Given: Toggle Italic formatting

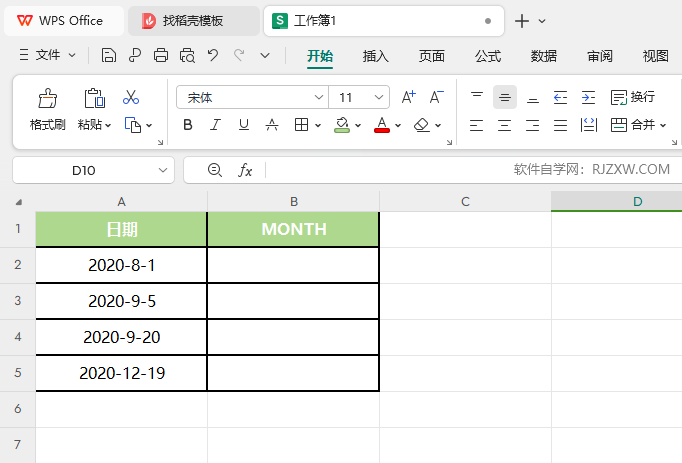Looking at the screenshot, I should (x=215, y=125).
